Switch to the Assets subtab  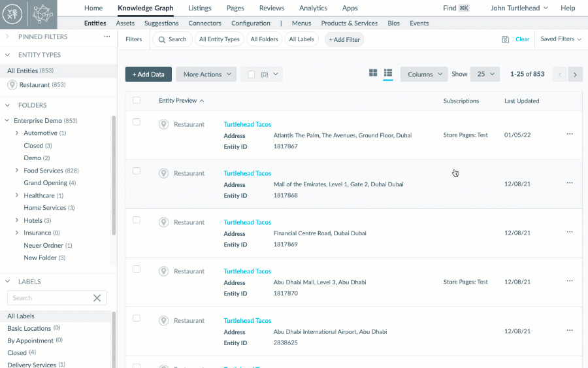(x=125, y=24)
